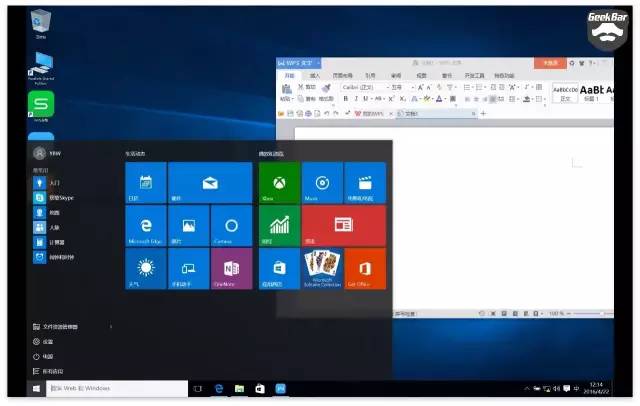Toggle Italic formatting in WPS ribbon
Screen dimensions: 640x406
pos(356,99)
